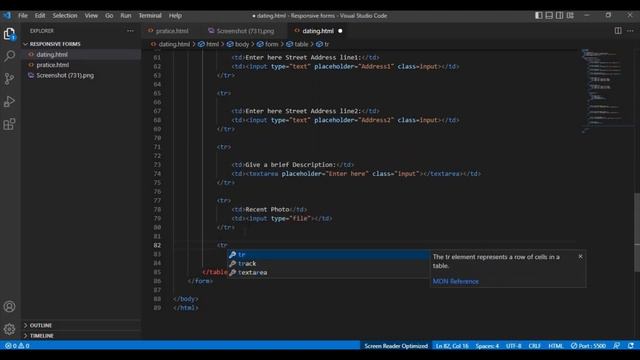The image size is (640, 360).
Task: Click dating.html breadcrumb item
Action: [170, 44]
